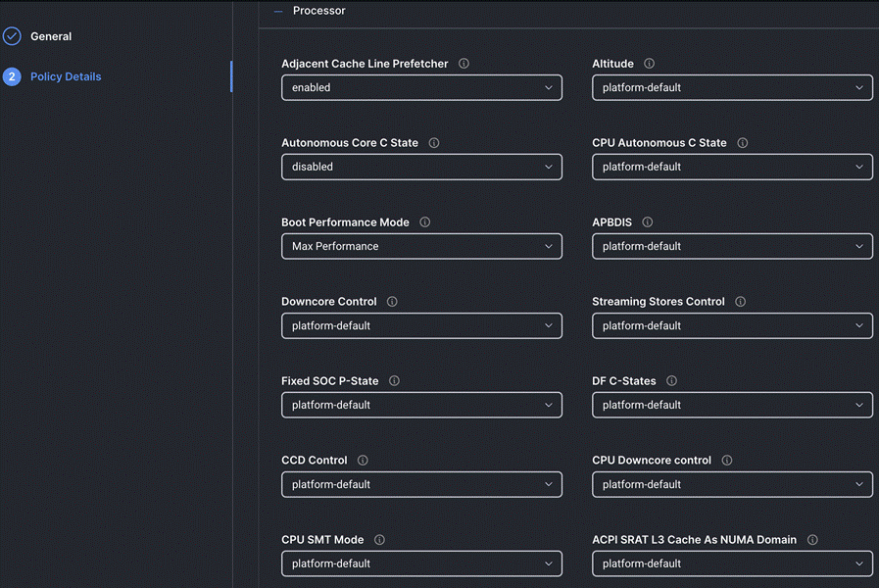Image resolution: width=879 pixels, height=588 pixels.
Task: Expand the Boot Performance Mode dropdown
Action: (x=421, y=246)
